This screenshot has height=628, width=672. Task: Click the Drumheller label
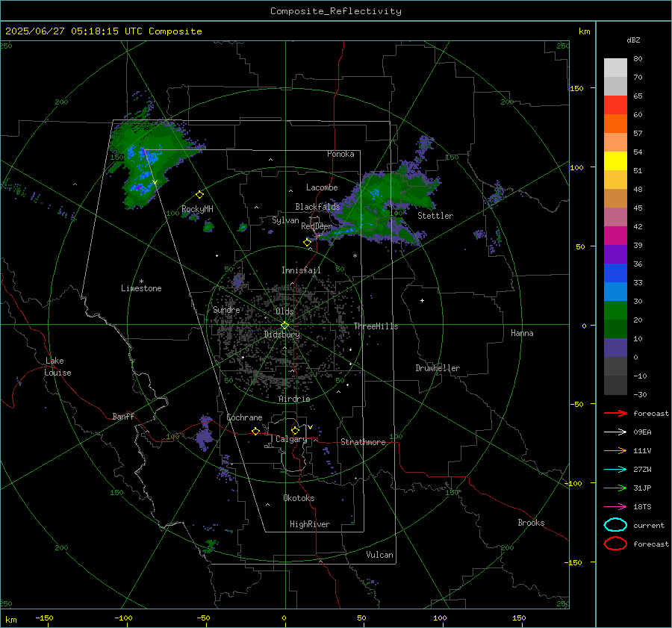[x=438, y=368]
